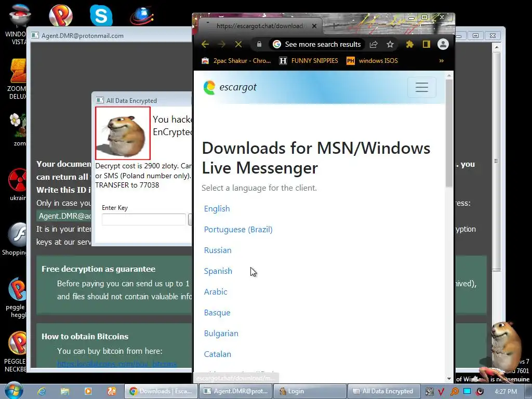Open the ukraine radiation desktop icon
Screen dimensions: 532x399
pos(17,184)
